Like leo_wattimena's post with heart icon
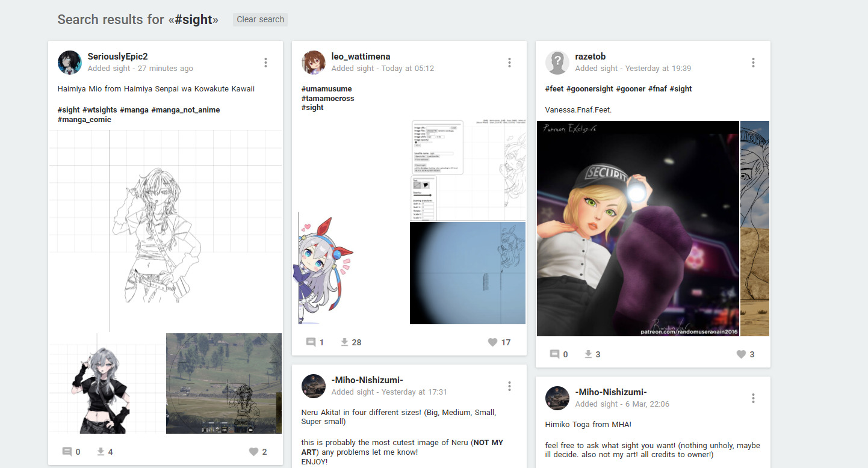This screenshot has width=868, height=468. tap(492, 342)
